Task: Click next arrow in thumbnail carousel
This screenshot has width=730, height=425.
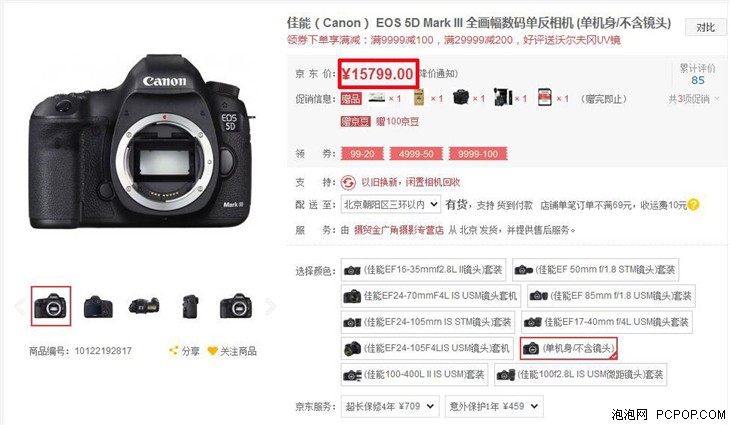Action: coord(270,306)
